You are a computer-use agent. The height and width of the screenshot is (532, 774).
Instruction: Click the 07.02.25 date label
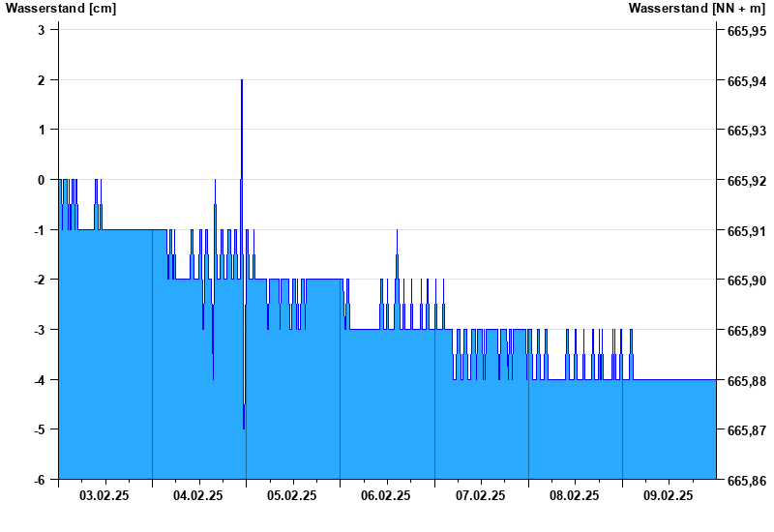(x=481, y=495)
